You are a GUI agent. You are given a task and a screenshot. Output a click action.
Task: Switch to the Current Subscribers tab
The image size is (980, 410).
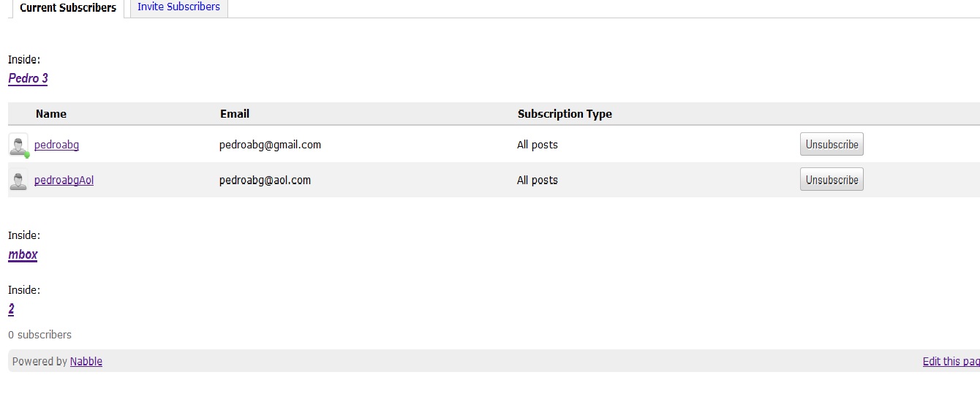(68, 8)
